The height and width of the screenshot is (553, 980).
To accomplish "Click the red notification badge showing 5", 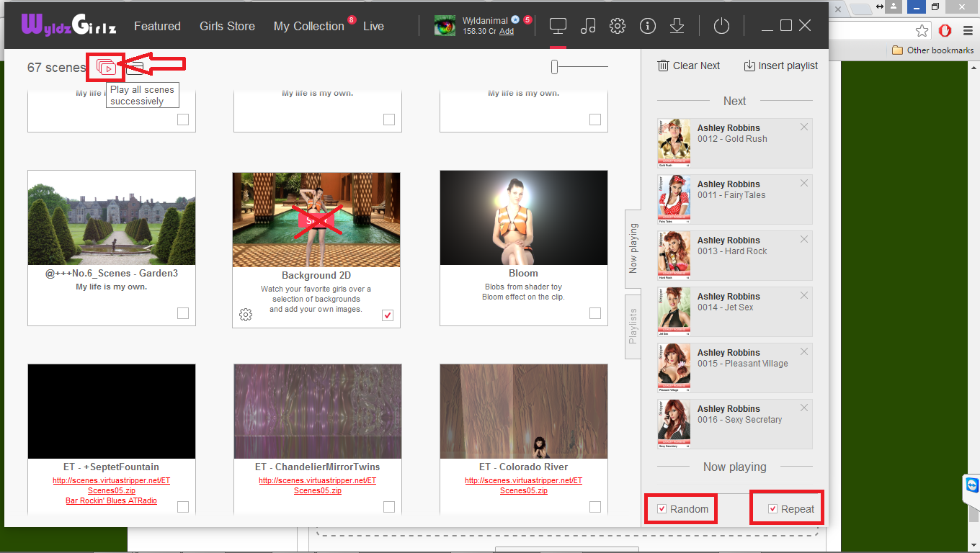I will tap(527, 20).
